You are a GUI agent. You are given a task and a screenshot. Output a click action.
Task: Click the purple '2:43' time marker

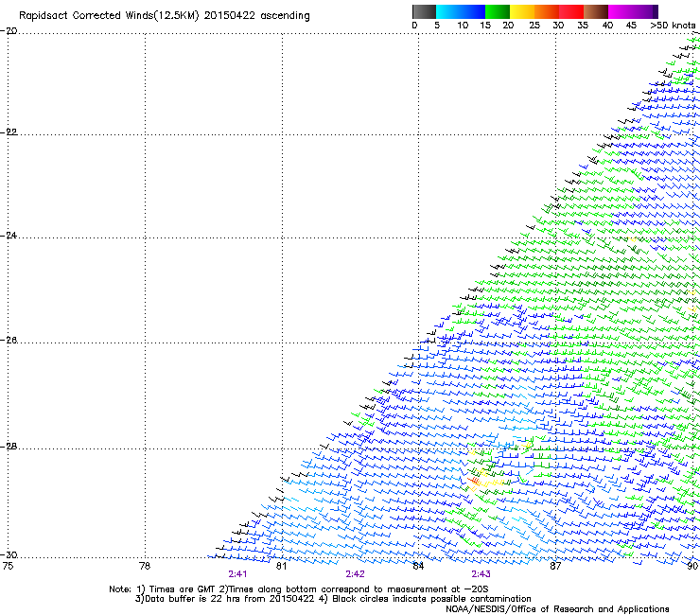tap(481, 574)
